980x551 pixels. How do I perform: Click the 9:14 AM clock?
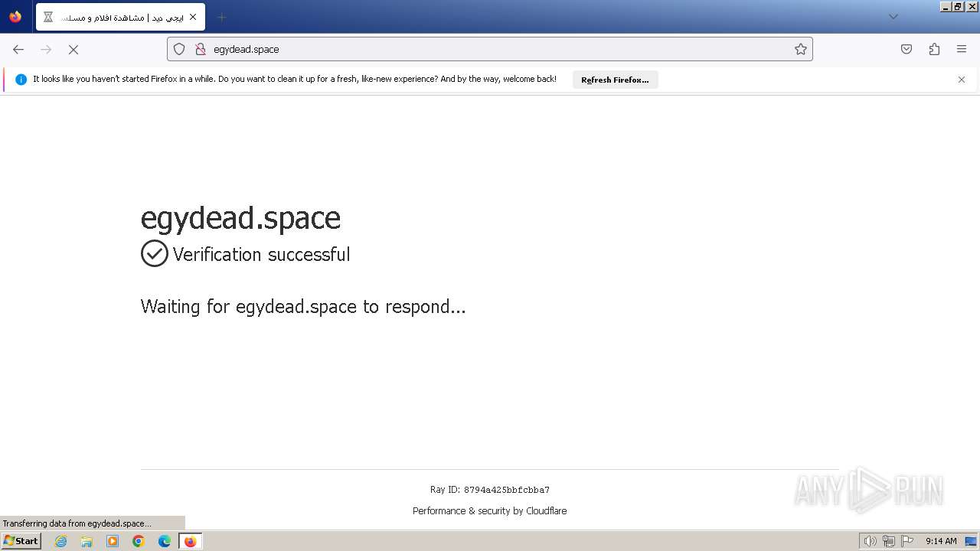(x=941, y=541)
